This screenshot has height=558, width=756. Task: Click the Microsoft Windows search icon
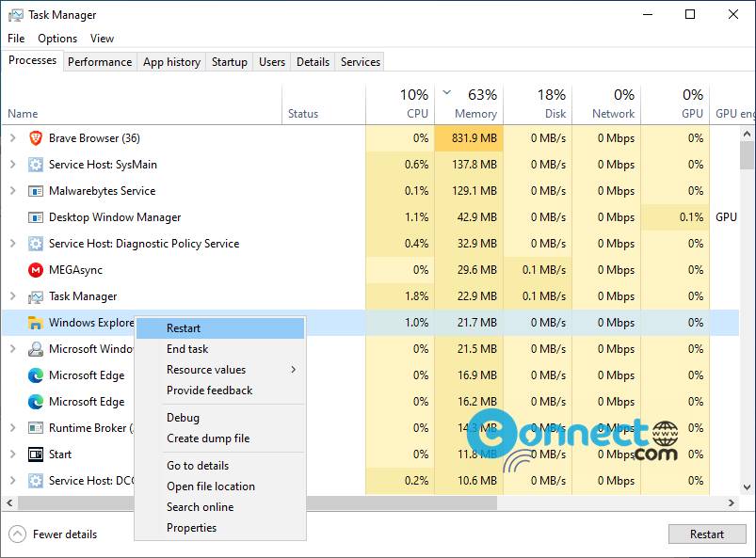[36, 349]
